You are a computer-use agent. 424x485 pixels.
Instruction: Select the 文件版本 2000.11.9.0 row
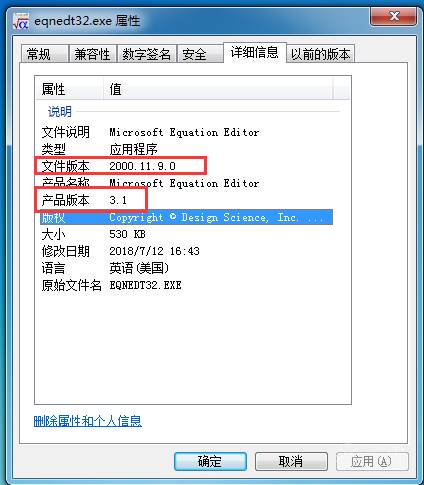pos(186,166)
